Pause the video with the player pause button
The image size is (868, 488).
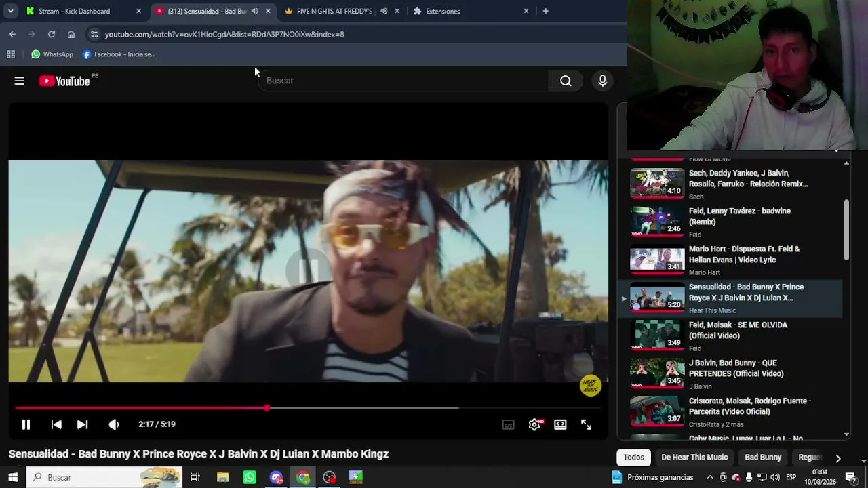(x=26, y=424)
